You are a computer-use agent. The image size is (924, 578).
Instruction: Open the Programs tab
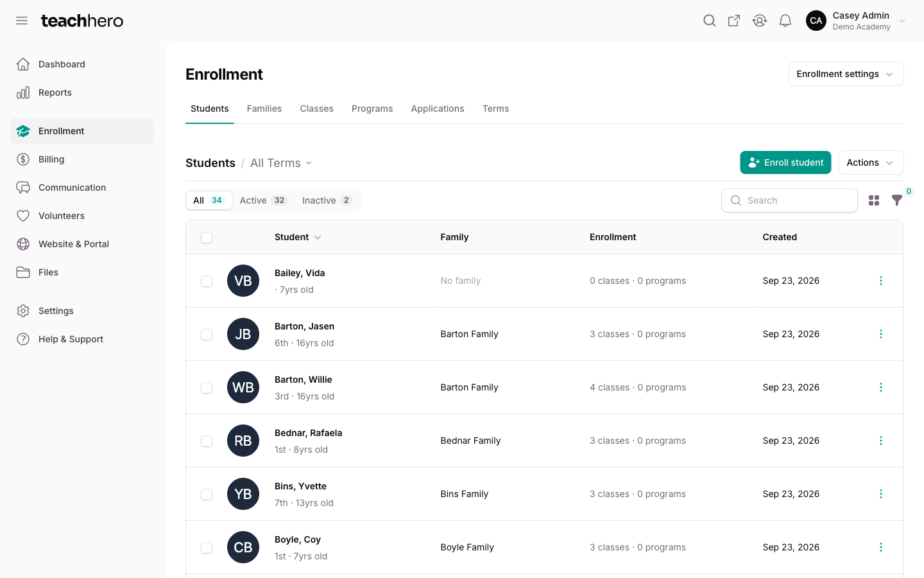(x=372, y=109)
